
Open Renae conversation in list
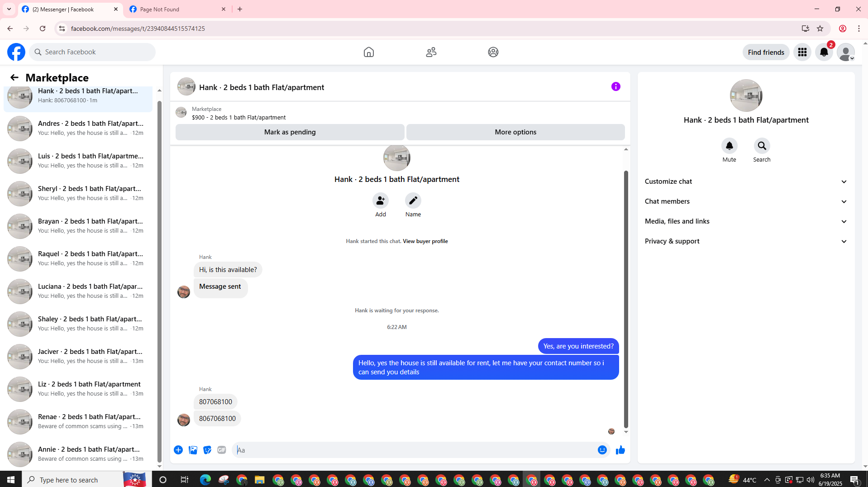pyautogui.click(x=78, y=421)
